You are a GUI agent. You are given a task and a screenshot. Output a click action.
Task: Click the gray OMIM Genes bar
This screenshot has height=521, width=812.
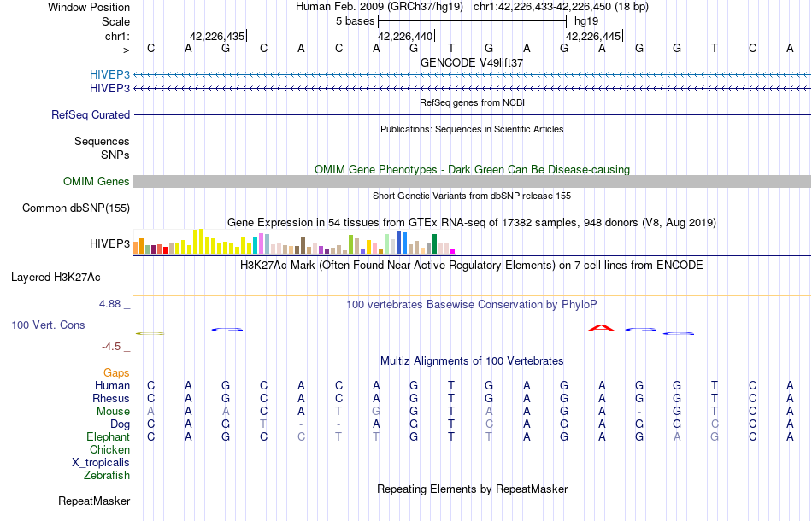click(472, 182)
